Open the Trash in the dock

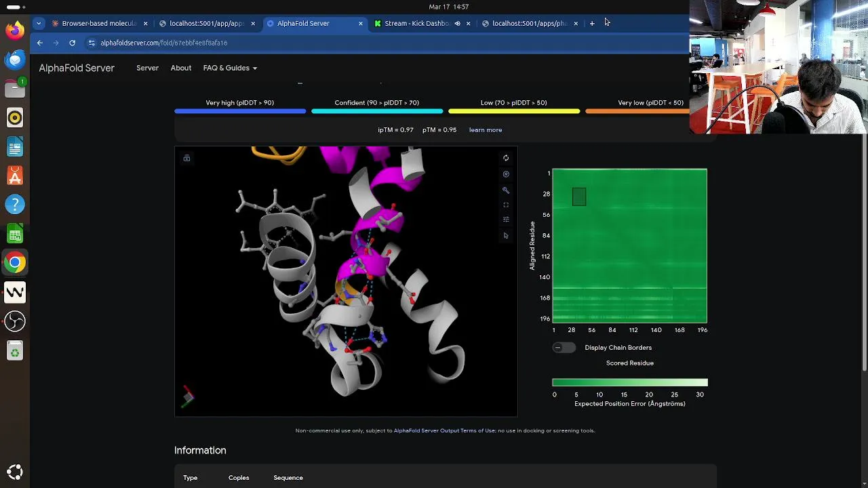[15, 350]
